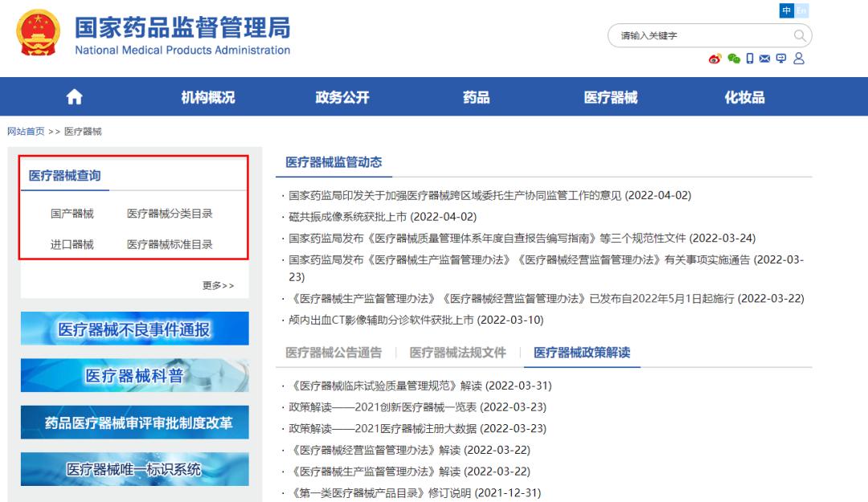Open 磁共振成像系统获批上市 article
The image size is (868, 502).
pyautogui.click(x=383, y=217)
